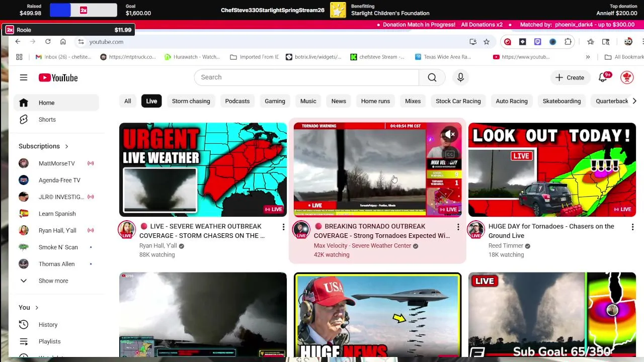Reload the page in the browser

pos(48,42)
